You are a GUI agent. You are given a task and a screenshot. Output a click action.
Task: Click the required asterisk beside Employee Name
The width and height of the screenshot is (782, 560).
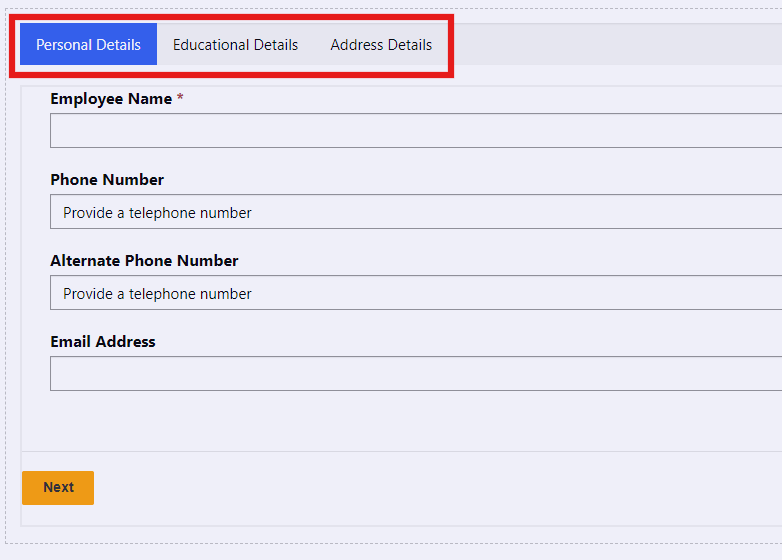[180, 99]
